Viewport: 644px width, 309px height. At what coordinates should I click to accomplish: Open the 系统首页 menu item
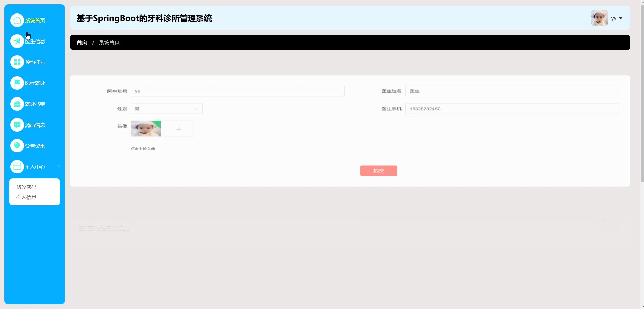[x=35, y=21]
